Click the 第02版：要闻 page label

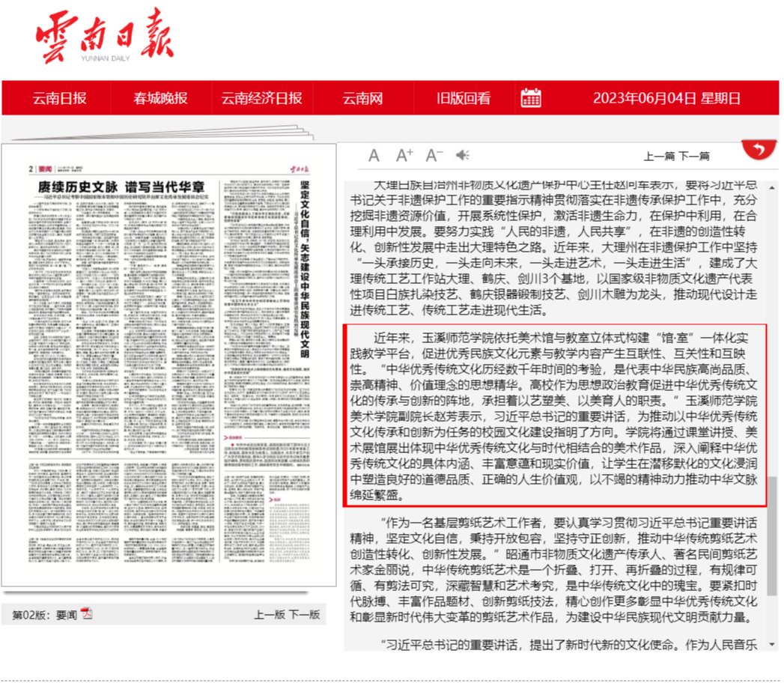(x=44, y=615)
